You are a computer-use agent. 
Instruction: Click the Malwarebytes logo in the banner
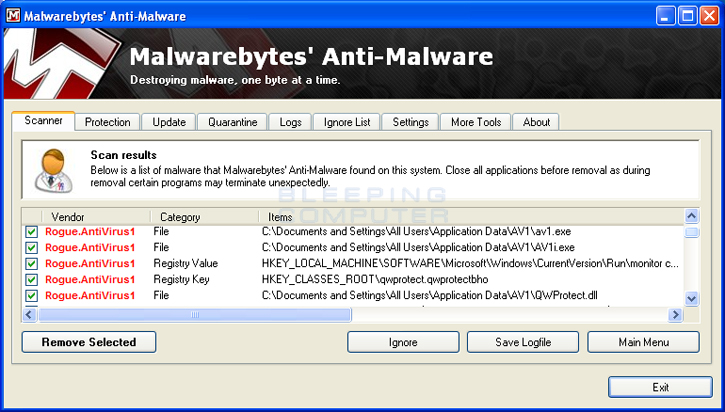click(x=60, y=63)
